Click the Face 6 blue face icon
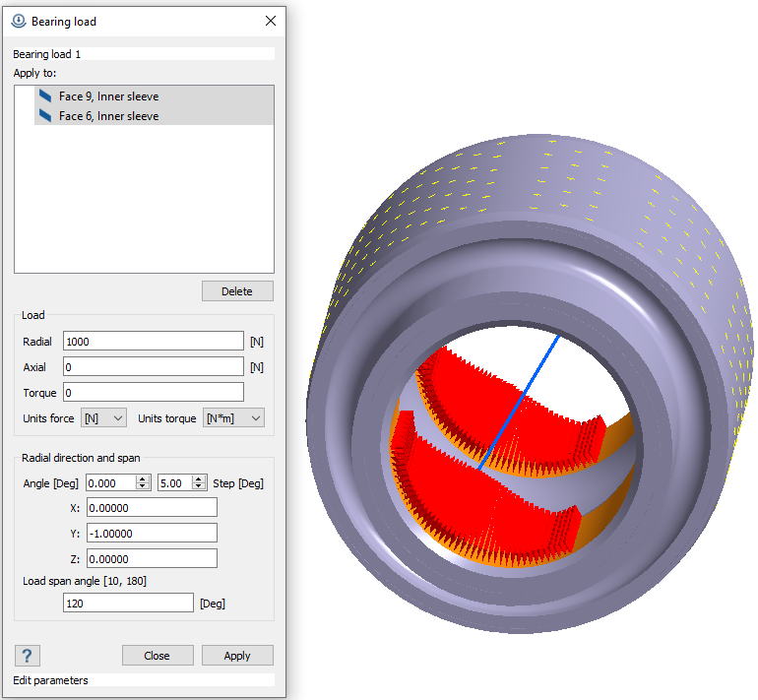The height and width of the screenshot is (700, 758). pos(45,116)
